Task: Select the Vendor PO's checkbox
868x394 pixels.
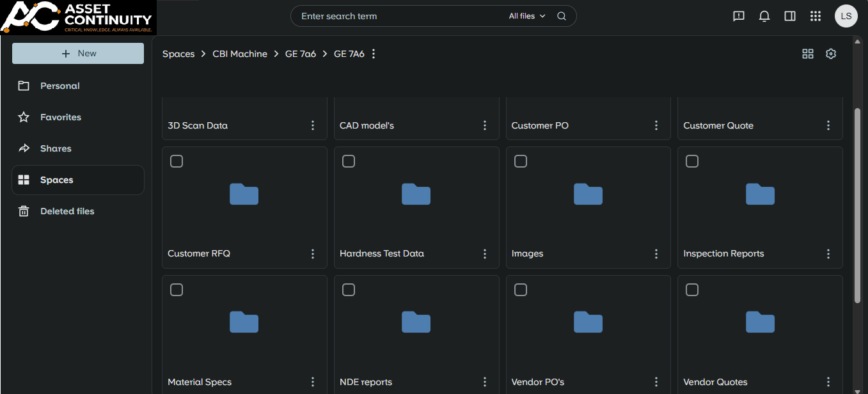Action: [521, 290]
